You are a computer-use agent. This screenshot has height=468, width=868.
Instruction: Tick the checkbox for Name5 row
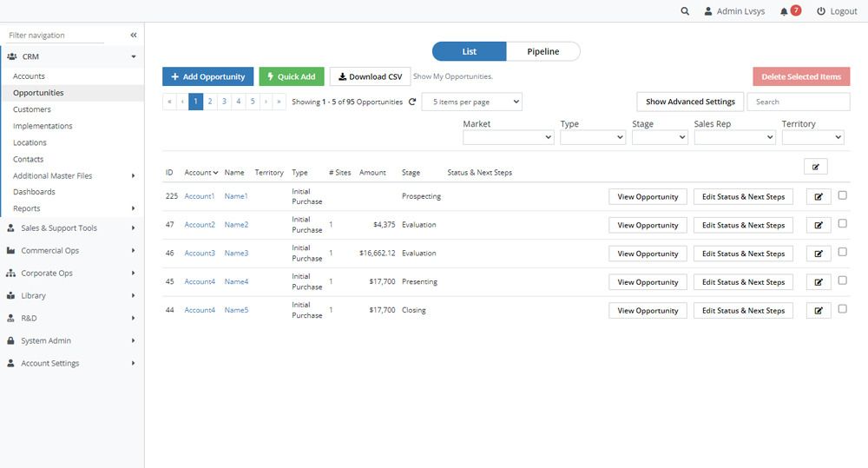[842, 309]
